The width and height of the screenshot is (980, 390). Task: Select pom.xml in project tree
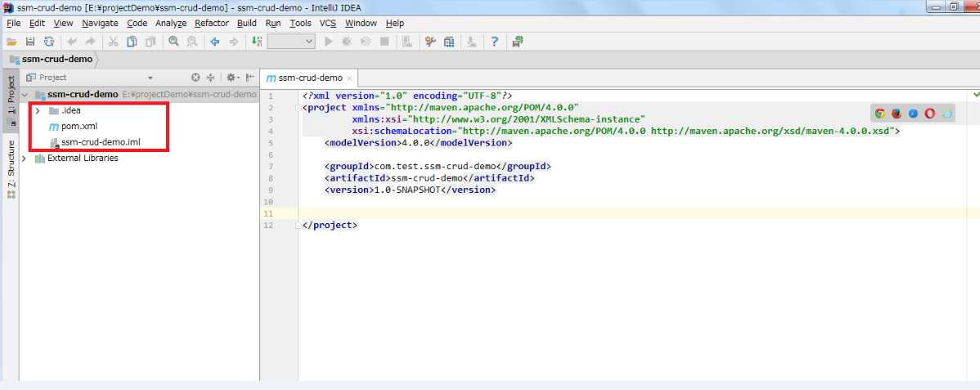[x=74, y=126]
